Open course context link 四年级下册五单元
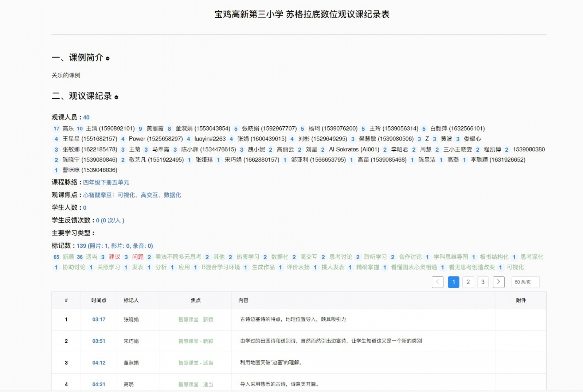 pyautogui.click(x=106, y=182)
